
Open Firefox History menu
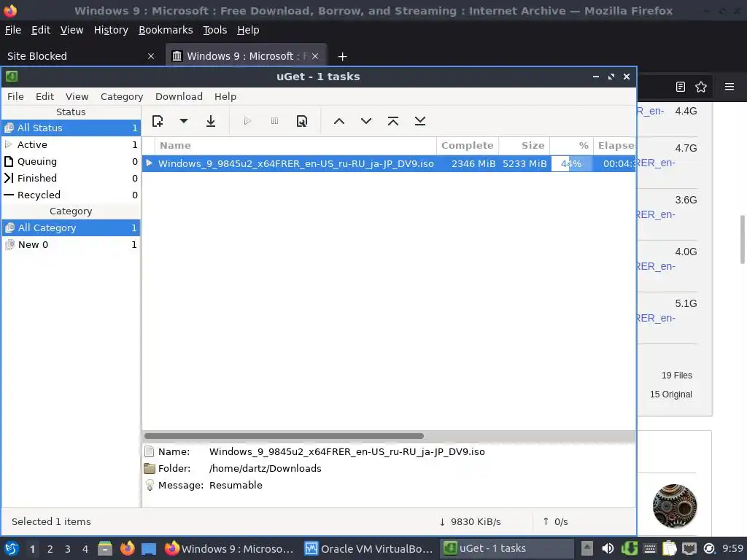point(111,30)
